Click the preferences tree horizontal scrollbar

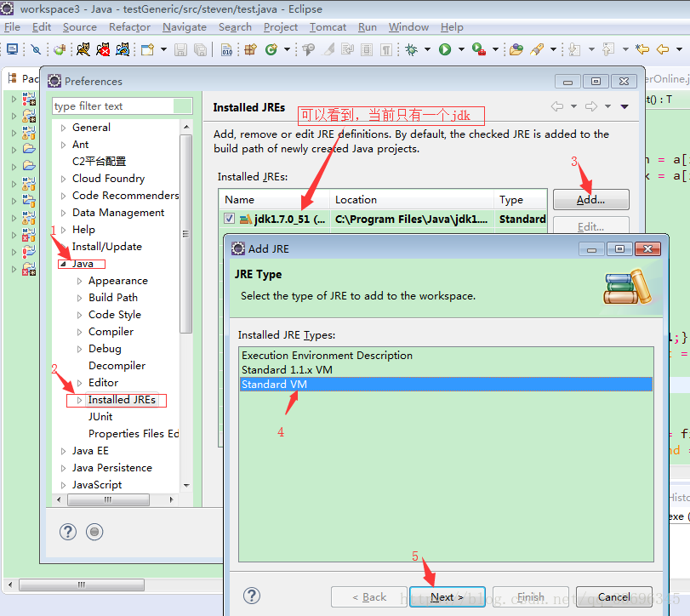coord(108,499)
